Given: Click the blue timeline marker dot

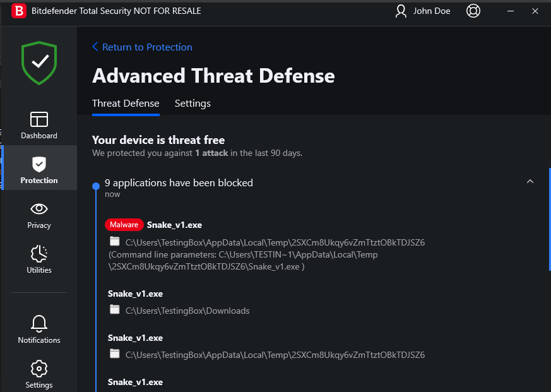Looking at the screenshot, I should 96,186.
